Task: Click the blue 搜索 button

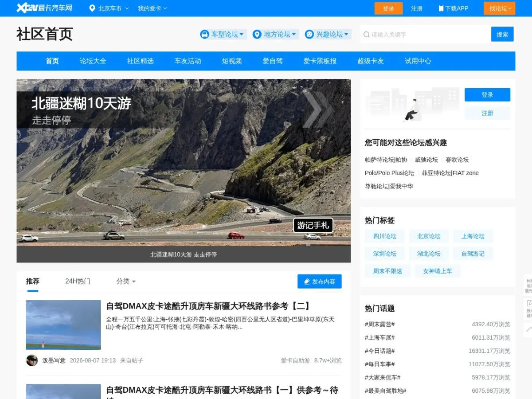Action: tap(502, 34)
